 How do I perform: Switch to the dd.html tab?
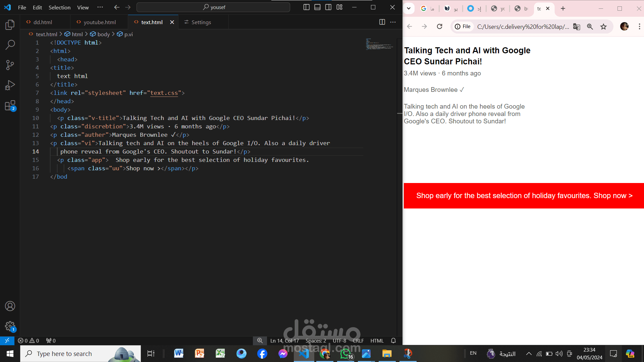tap(43, 22)
